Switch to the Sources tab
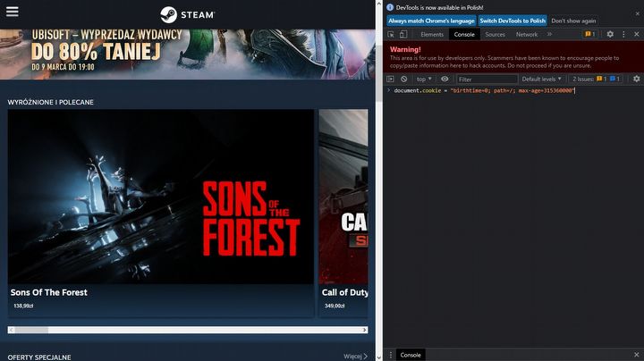Image resolution: width=644 pixels, height=361 pixels. point(495,34)
